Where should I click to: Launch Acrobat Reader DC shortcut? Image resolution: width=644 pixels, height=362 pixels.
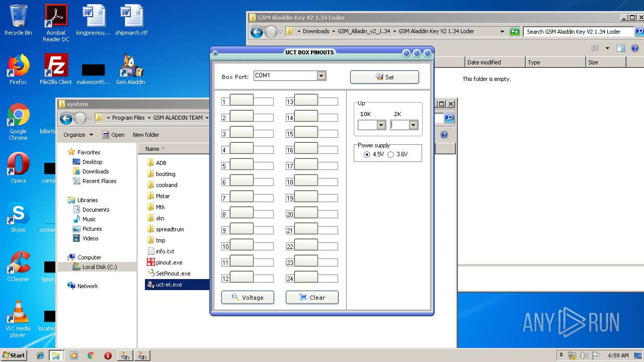[56, 23]
